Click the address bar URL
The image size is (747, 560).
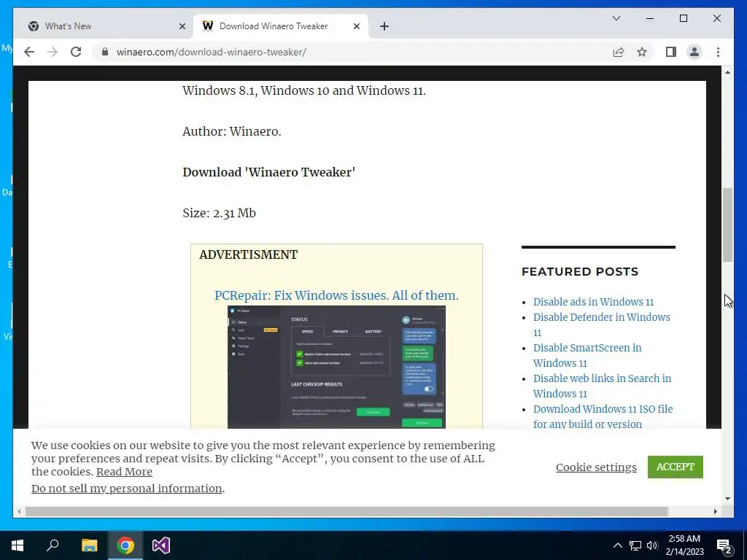(x=211, y=52)
